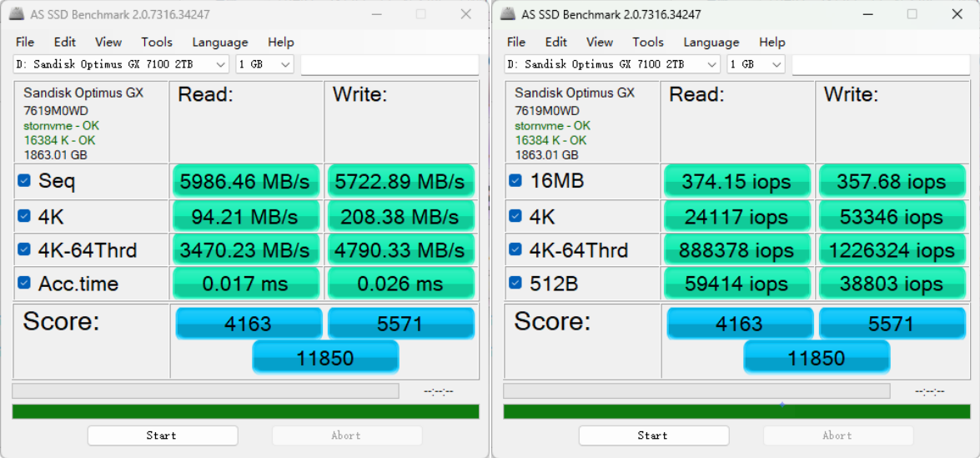Click the 4K-64Thrd read result 3470.23 MB/s
This screenshot has height=458, width=980.
click(245, 250)
